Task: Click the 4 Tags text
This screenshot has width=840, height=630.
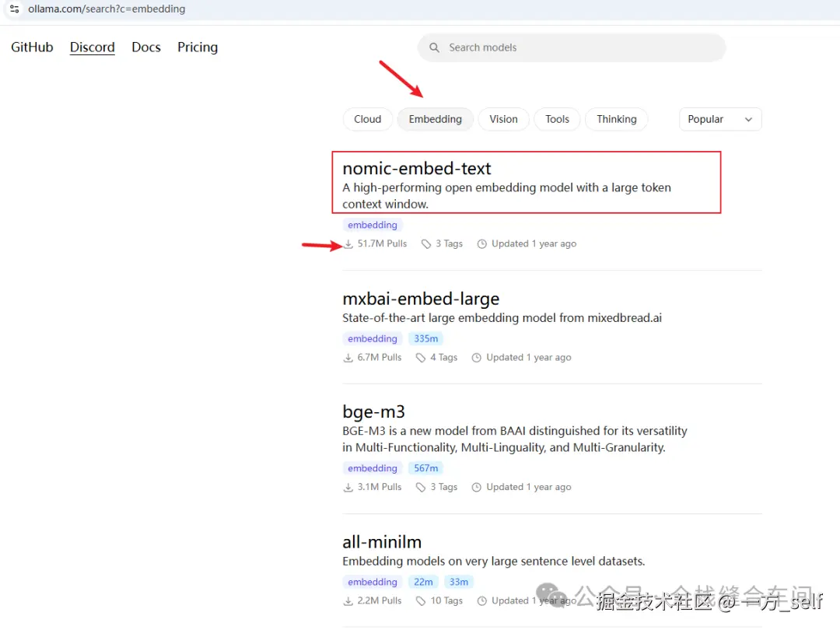Action: (444, 357)
